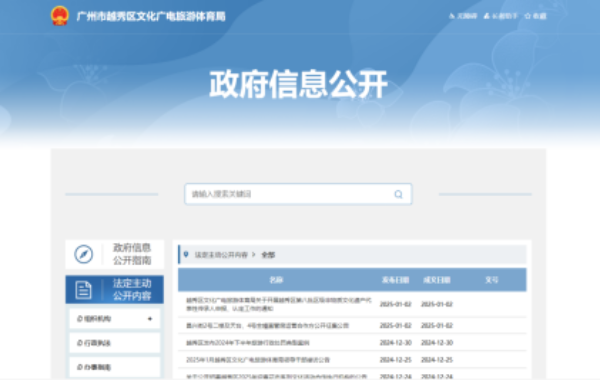Click the 发布日期 column header
The width and height of the screenshot is (600, 380).
click(x=395, y=280)
